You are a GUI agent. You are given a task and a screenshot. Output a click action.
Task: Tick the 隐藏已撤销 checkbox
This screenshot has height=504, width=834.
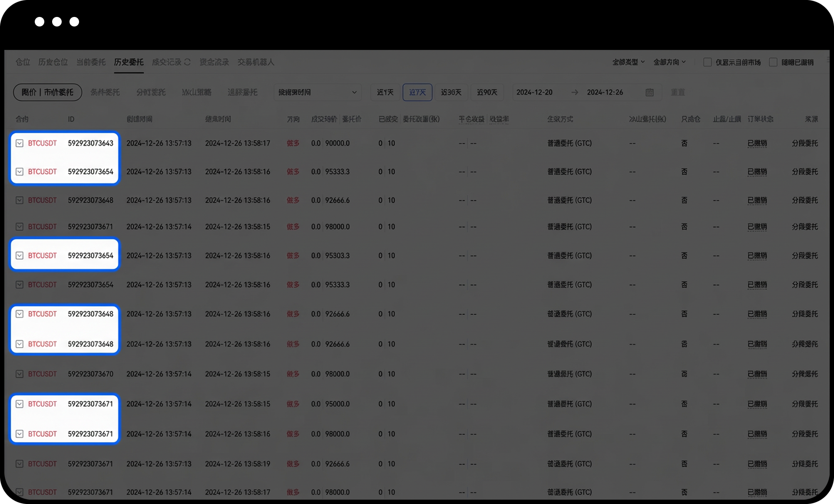773,63
